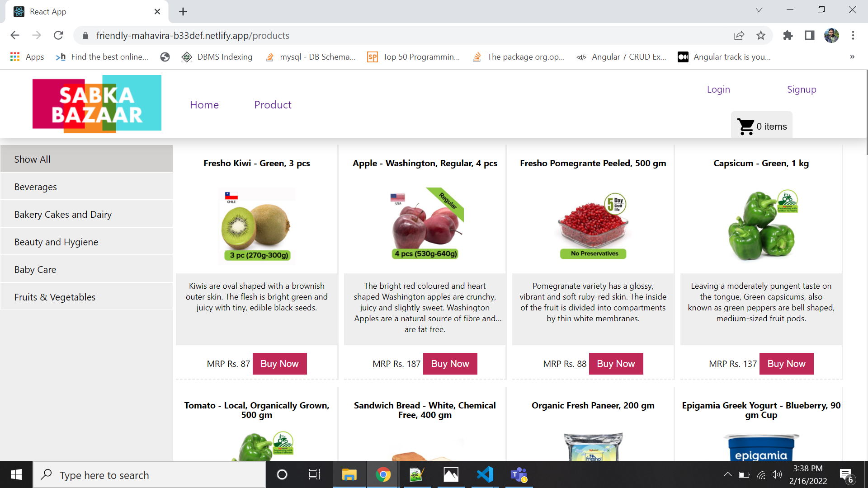This screenshot has height=488, width=868.
Task: Open Chrome's extensions puzzle icon
Action: pyautogui.click(x=788, y=35)
